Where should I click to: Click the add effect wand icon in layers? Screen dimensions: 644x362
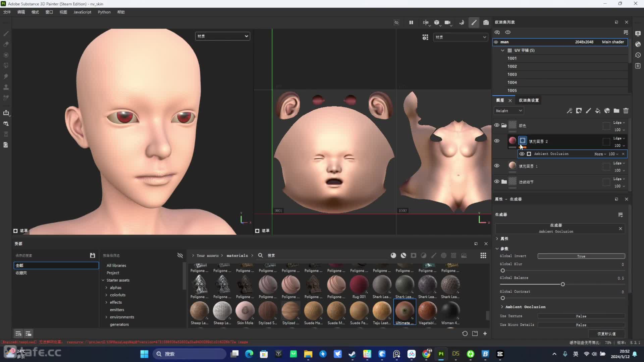pos(570,111)
